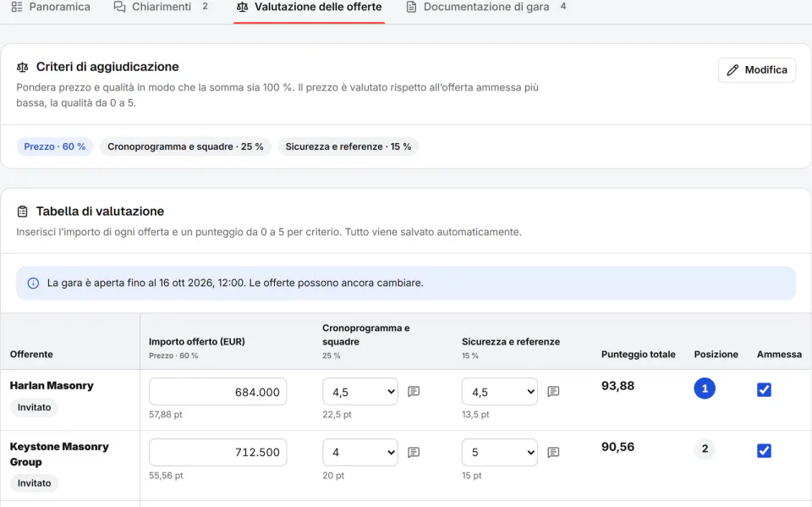Click the Sicurezza e referenze · 15 % chip
The height and width of the screenshot is (507, 812).
(348, 146)
